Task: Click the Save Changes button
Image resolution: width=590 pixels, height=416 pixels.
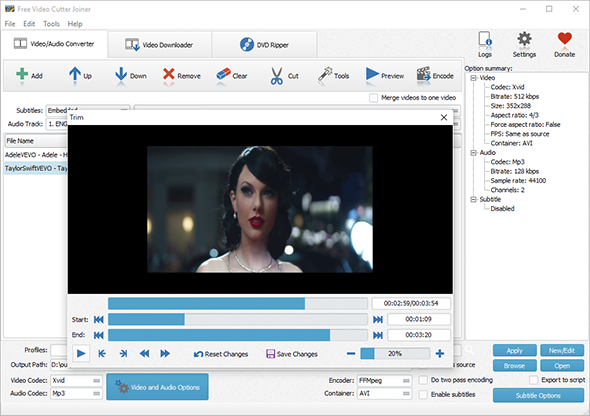Action: tap(292, 354)
